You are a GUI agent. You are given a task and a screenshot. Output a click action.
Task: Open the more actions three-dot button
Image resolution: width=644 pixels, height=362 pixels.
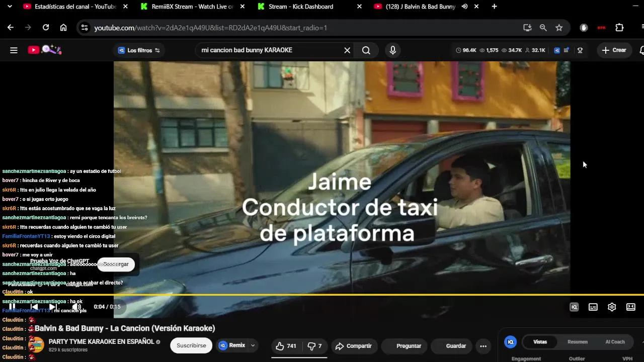coord(483,346)
